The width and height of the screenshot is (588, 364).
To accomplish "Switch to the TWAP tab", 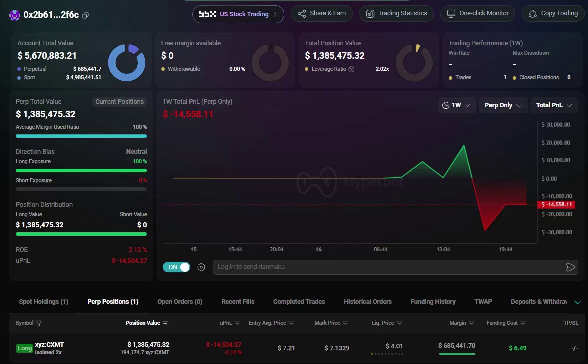I will [483, 302].
